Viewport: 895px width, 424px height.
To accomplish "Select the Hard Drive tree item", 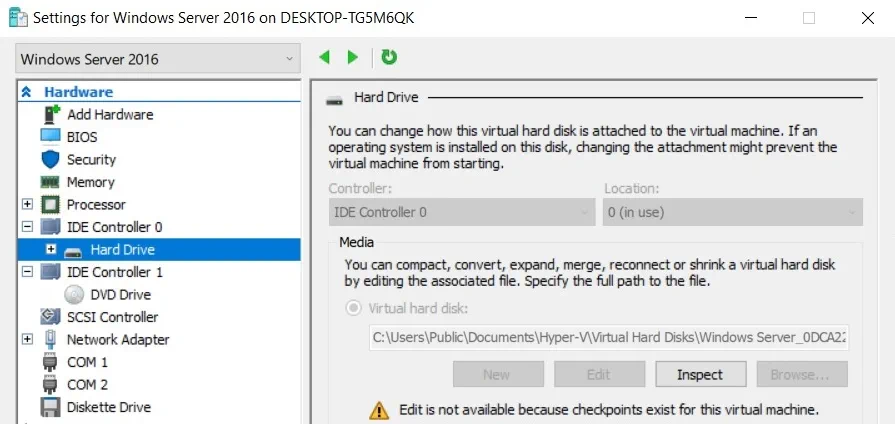I will [x=122, y=249].
